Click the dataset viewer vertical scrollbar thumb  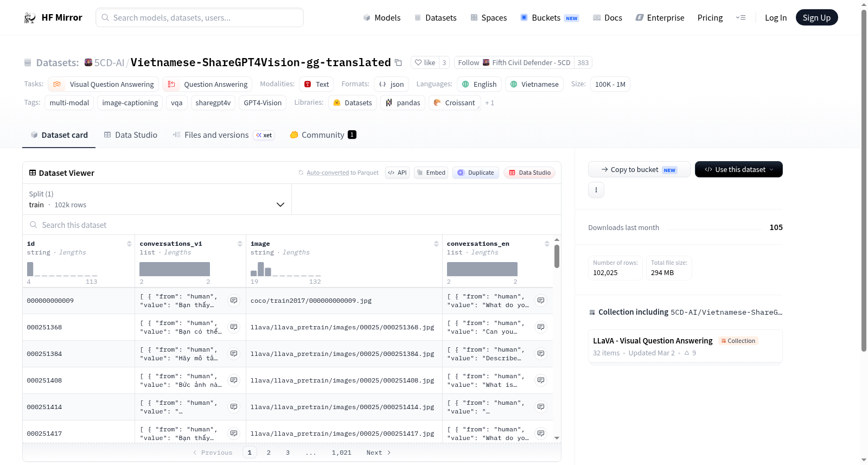tap(557, 256)
